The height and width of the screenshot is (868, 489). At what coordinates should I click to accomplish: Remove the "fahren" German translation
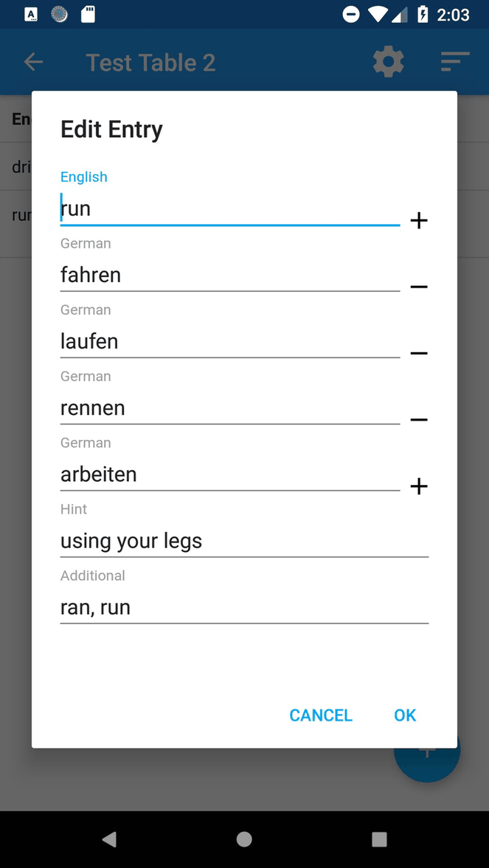tap(418, 287)
